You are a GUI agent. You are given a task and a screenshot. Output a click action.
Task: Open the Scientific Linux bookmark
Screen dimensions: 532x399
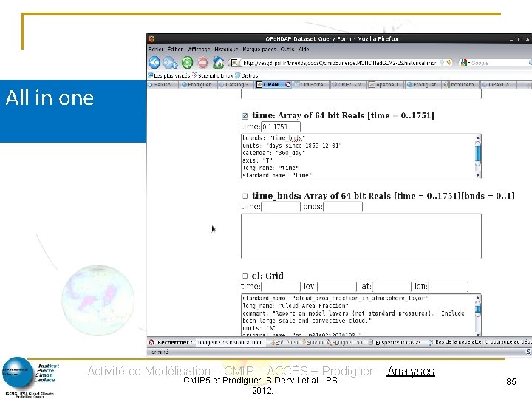(212, 75)
